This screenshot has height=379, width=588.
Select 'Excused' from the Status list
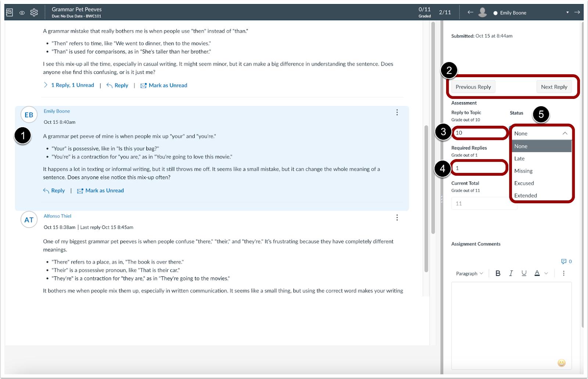pos(524,183)
